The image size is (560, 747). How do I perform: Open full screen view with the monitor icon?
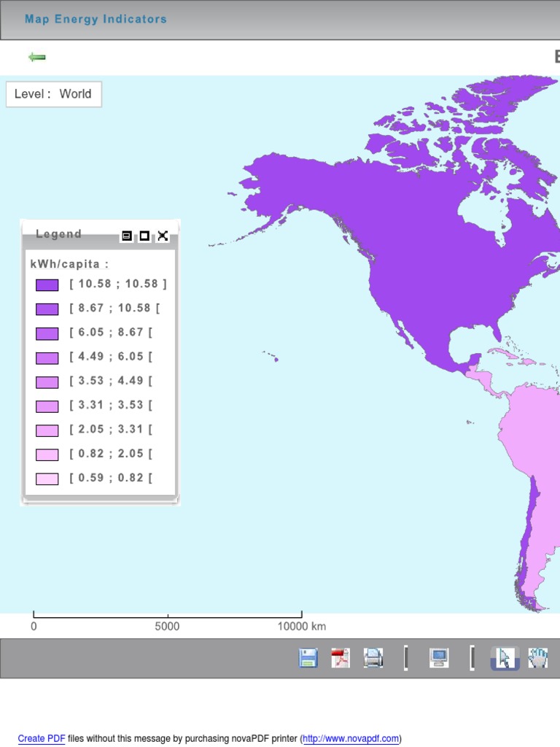pos(438,658)
